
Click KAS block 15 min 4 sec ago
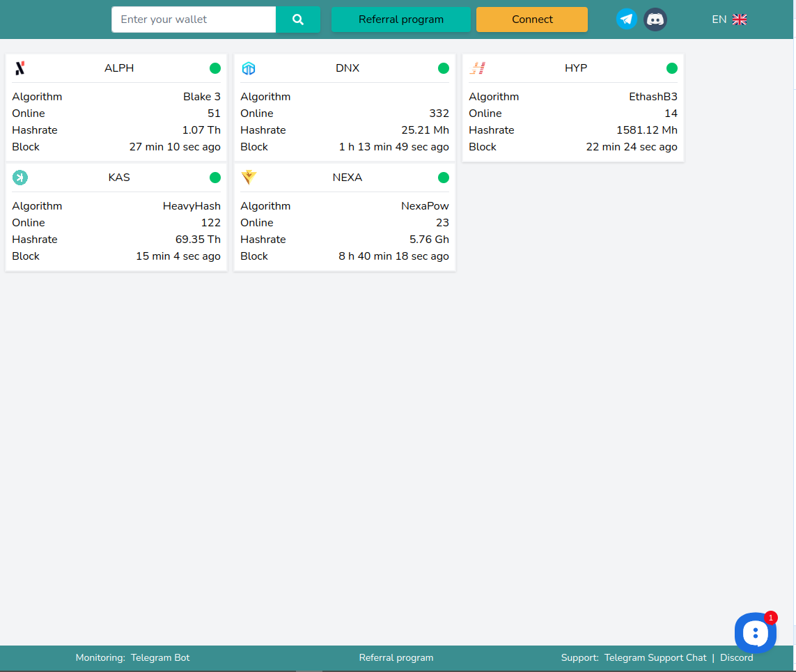point(178,256)
